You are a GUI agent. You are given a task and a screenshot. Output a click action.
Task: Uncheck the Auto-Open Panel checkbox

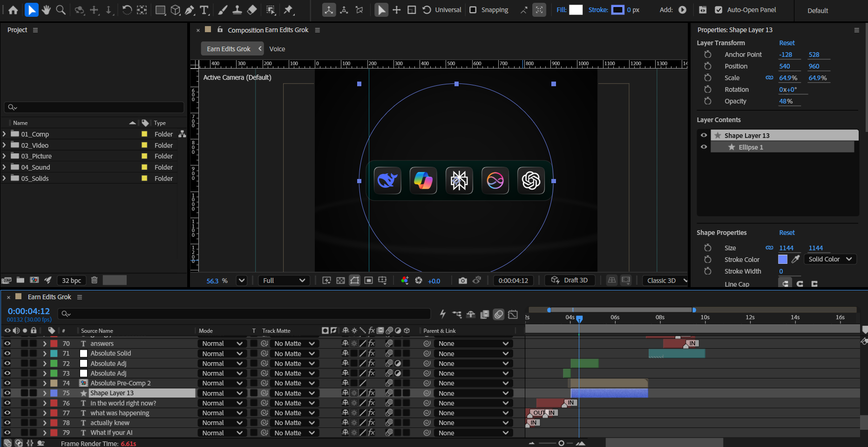(x=719, y=10)
